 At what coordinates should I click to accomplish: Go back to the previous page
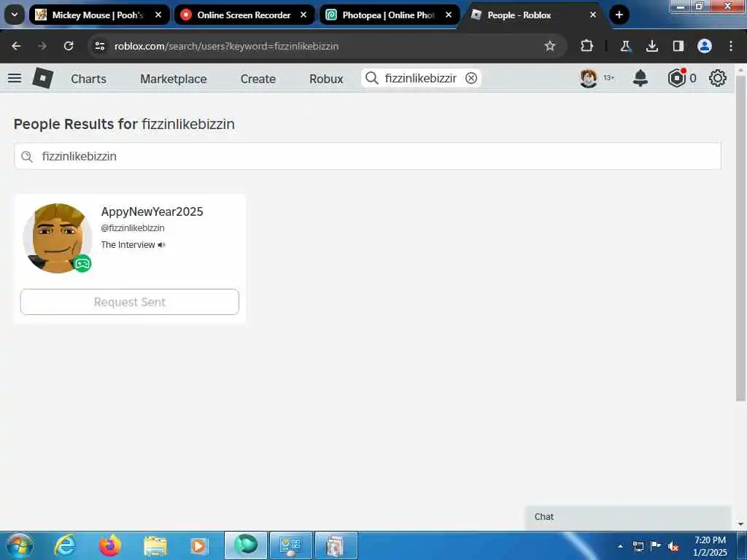[16, 46]
